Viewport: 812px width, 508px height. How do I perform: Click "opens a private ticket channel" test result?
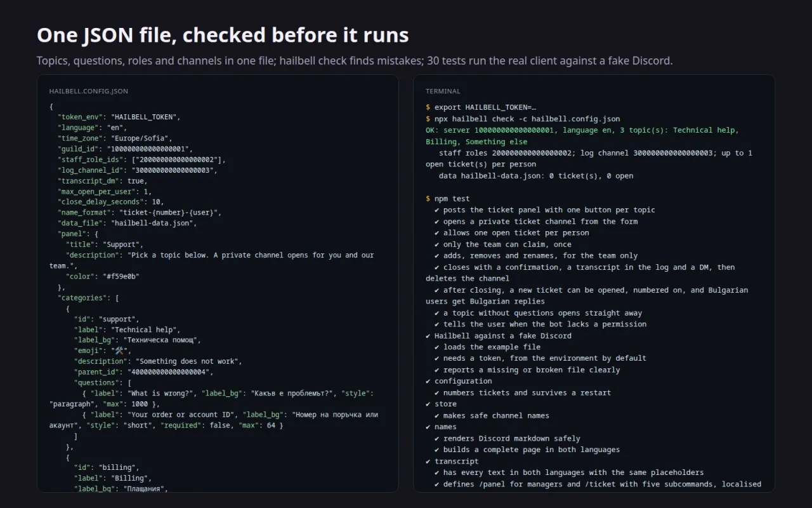click(536, 222)
